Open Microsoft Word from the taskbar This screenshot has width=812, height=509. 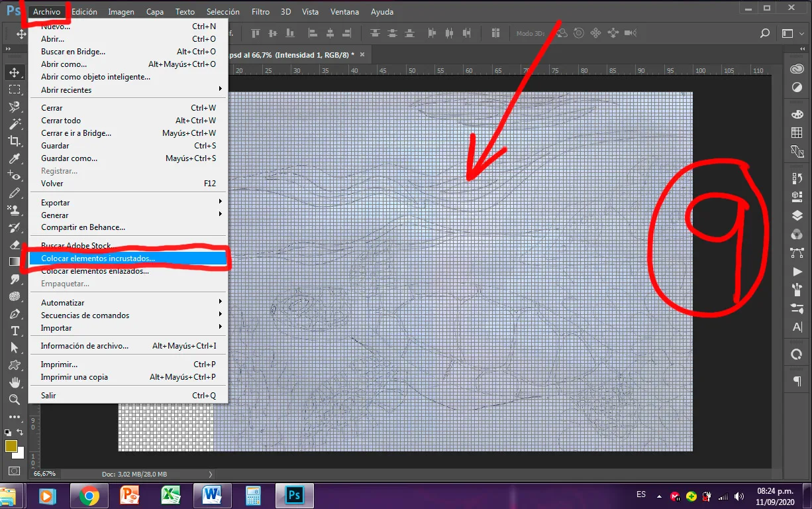coord(213,496)
